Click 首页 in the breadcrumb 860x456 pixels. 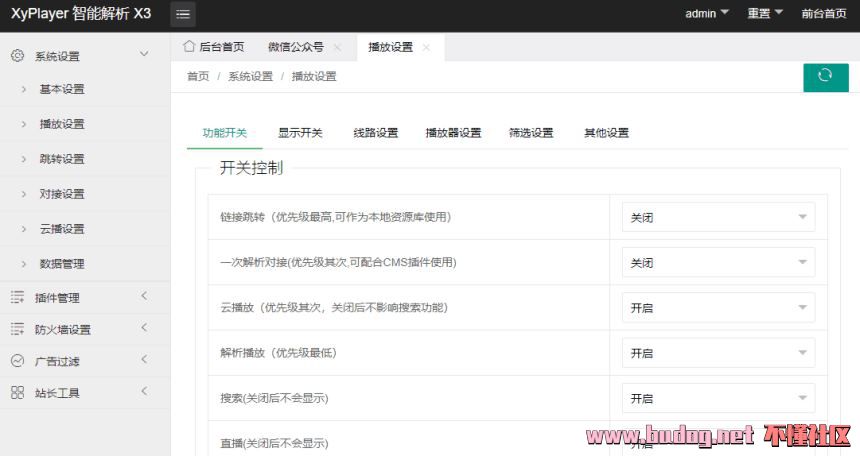198,76
